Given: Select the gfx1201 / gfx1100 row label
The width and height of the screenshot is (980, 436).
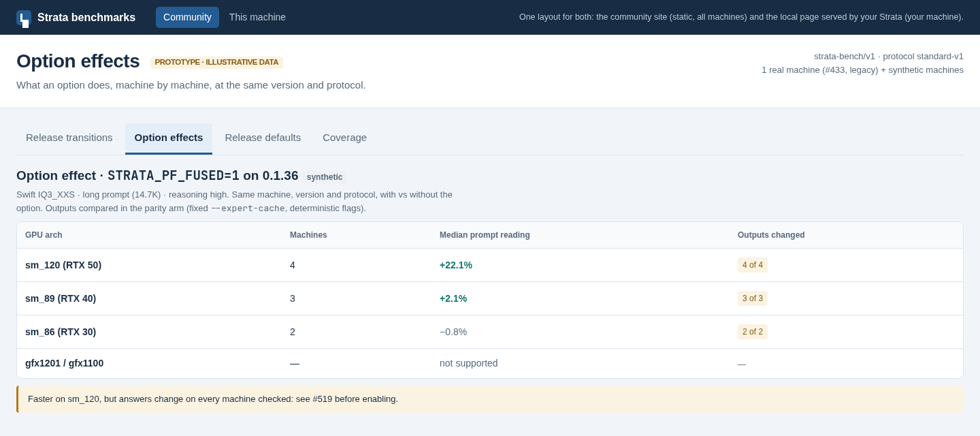Looking at the screenshot, I should [x=65, y=363].
